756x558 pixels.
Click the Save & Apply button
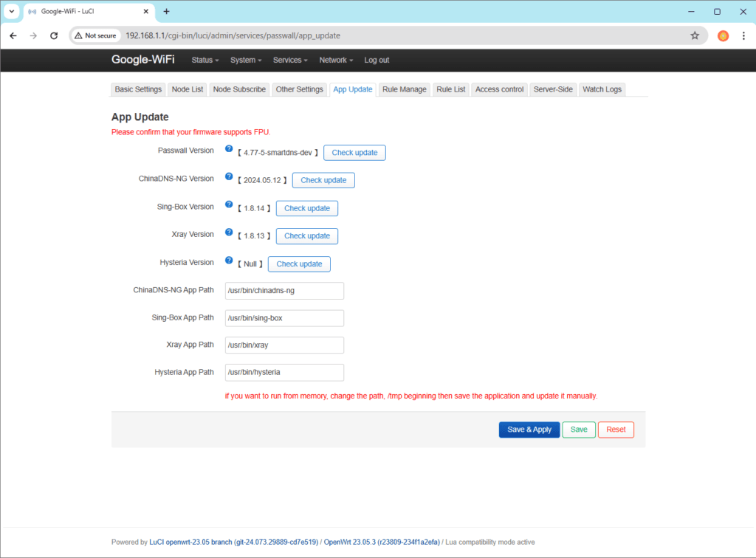(x=529, y=430)
